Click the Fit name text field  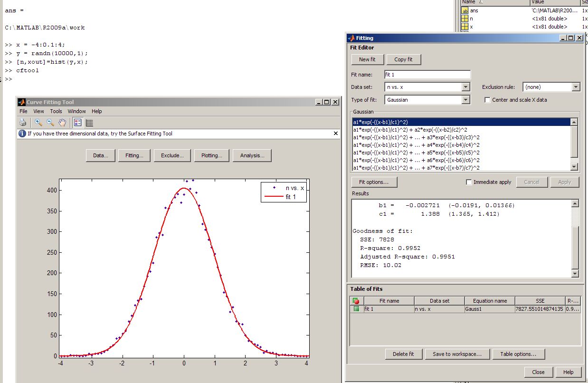427,75
